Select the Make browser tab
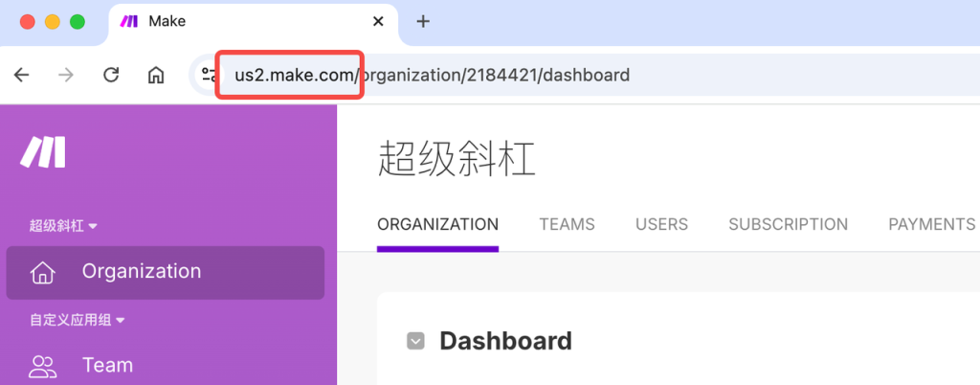Viewport: 980px width, 385px height. (x=239, y=21)
